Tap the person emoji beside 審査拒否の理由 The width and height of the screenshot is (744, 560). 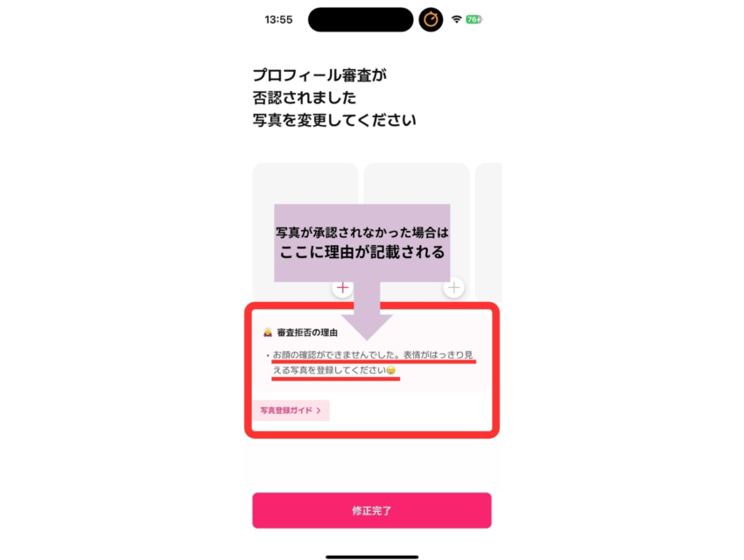coord(268,332)
